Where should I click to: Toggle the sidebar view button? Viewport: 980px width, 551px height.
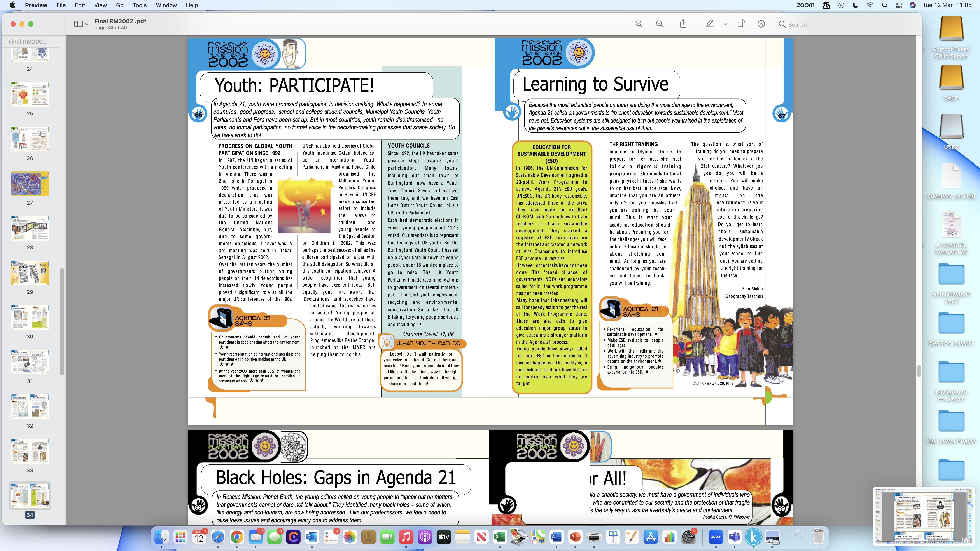tap(78, 24)
